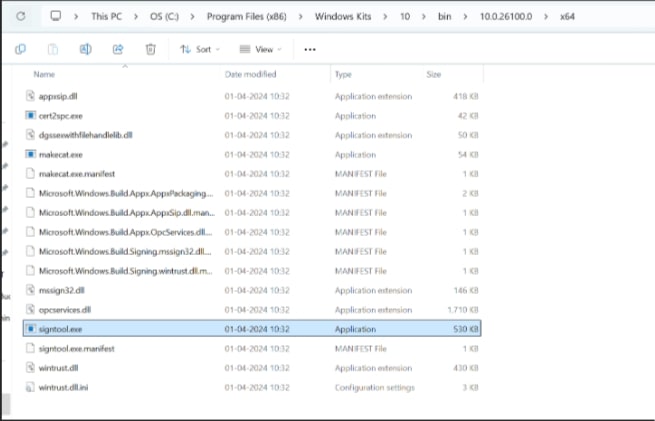655x421 pixels.
Task: Click the dgssexwithfilehandlelib.dll file icon
Action: coord(30,134)
